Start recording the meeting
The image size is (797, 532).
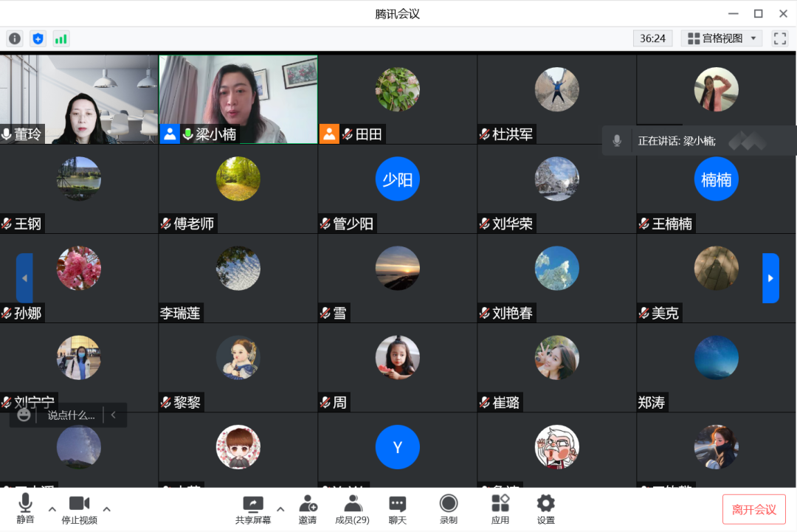tap(448, 509)
